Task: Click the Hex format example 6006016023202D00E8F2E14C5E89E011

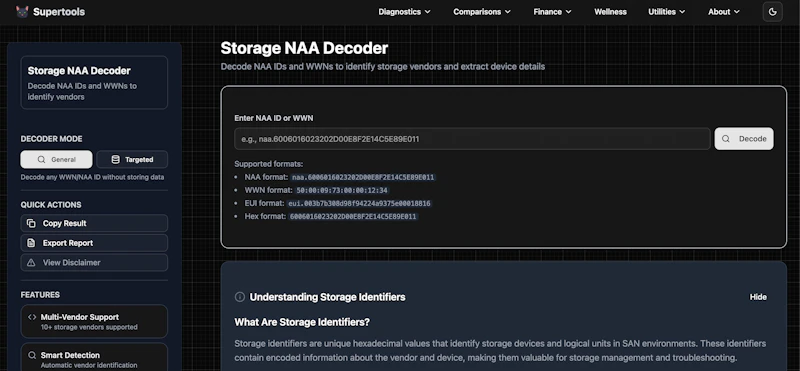Action: pyautogui.click(x=353, y=217)
